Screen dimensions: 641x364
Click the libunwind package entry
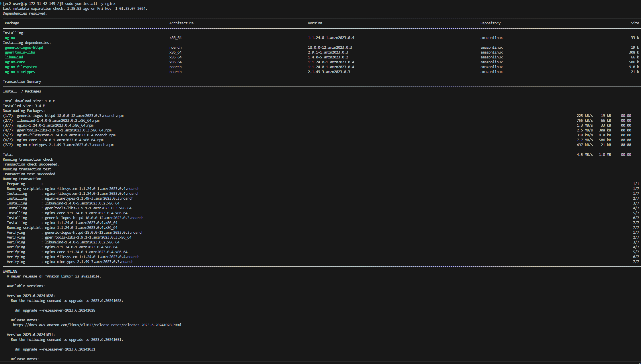point(14,57)
